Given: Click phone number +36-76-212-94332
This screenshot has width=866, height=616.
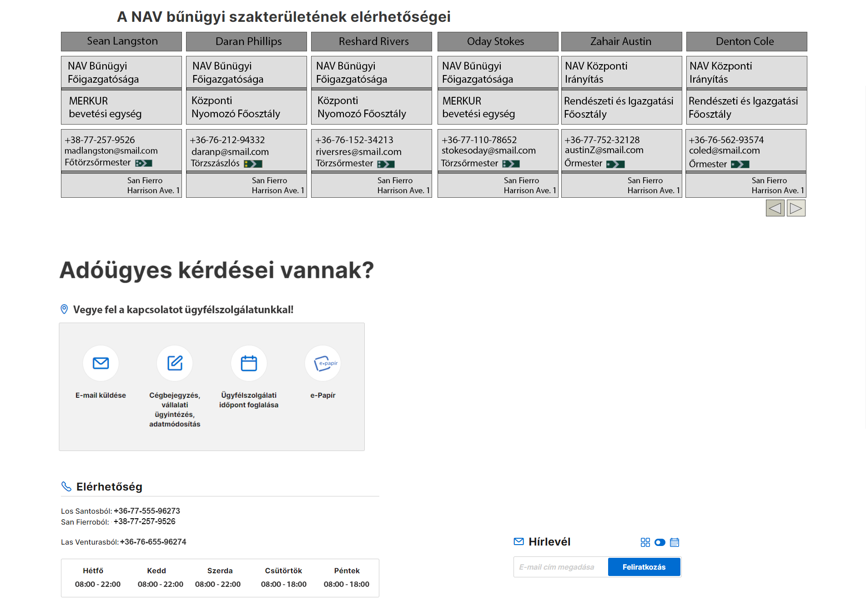Looking at the screenshot, I should pos(227,140).
